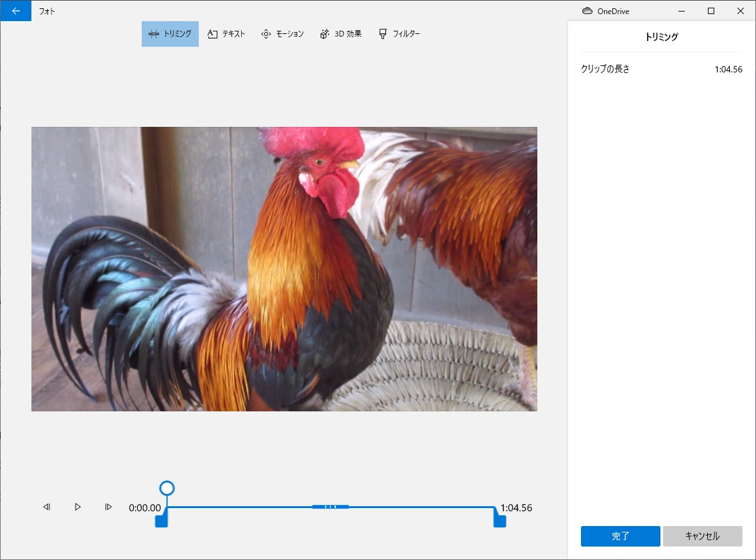Click the フォト app title
Screen dimensions: 756x560
coord(47,11)
